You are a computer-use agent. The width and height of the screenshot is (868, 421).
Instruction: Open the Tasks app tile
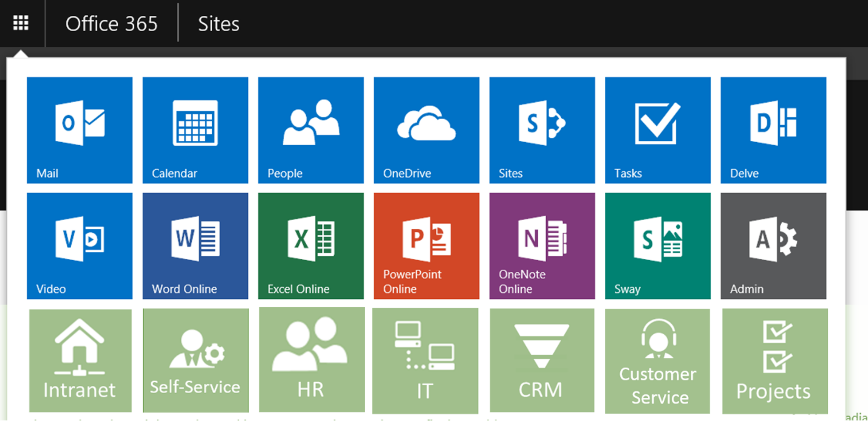tap(658, 130)
